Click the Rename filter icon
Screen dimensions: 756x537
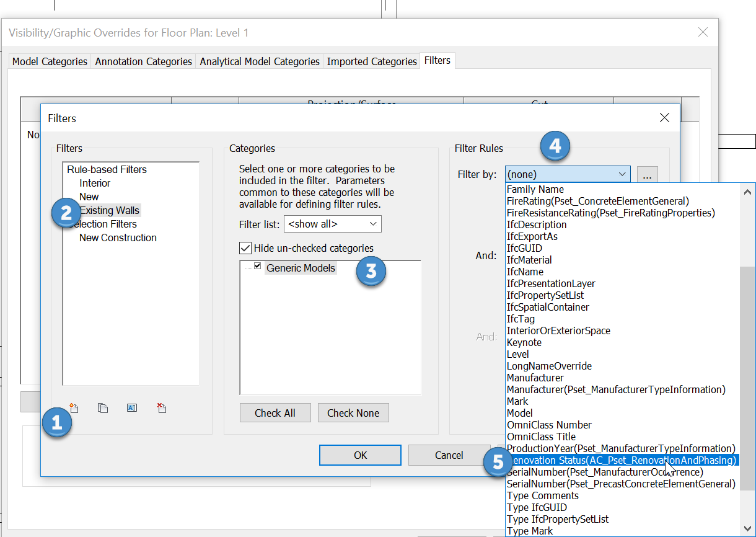tap(132, 408)
